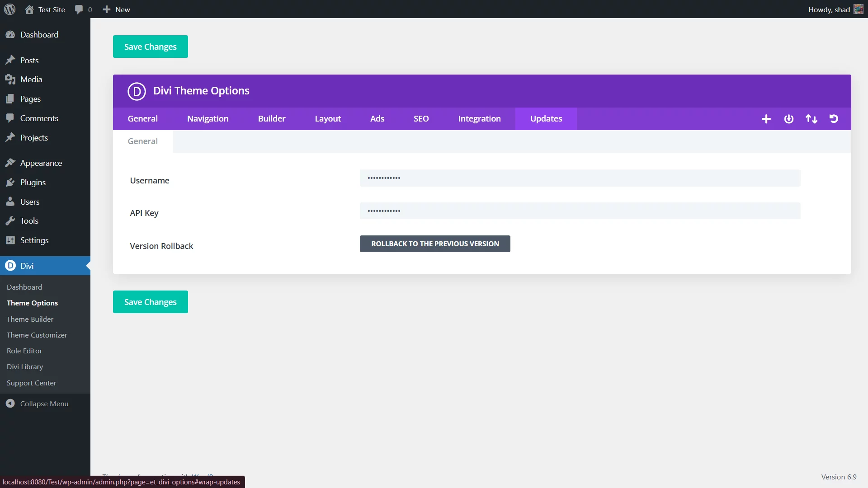The image size is (868, 488).
Task: Click the Divi D logo in the header
Action: coord(137,91)
